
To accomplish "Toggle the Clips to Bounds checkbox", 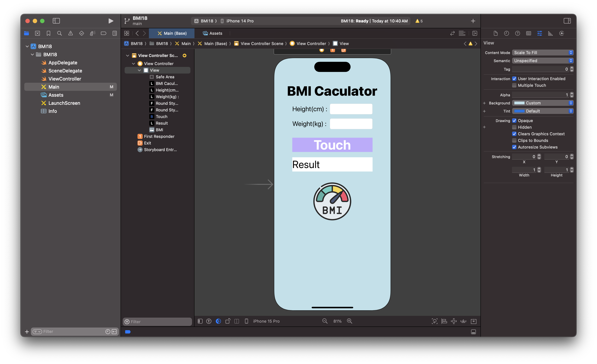I will (x=514, y=141).
